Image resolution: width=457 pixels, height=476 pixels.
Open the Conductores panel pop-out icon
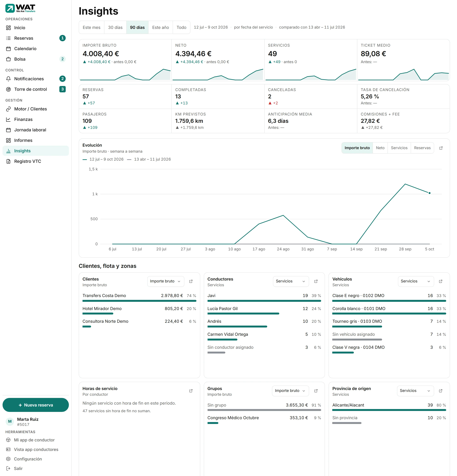point(316,281)
